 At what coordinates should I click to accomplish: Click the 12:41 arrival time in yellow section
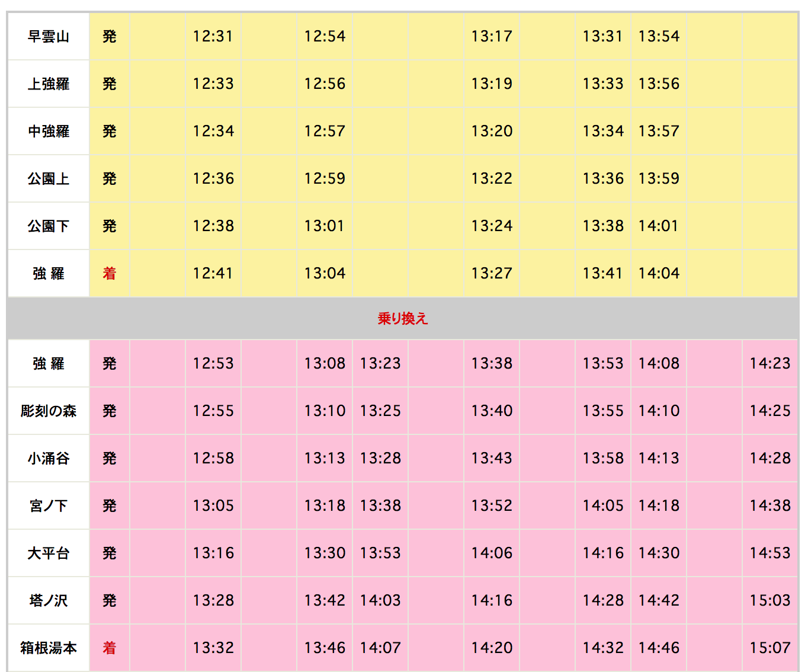click(213, 273)
